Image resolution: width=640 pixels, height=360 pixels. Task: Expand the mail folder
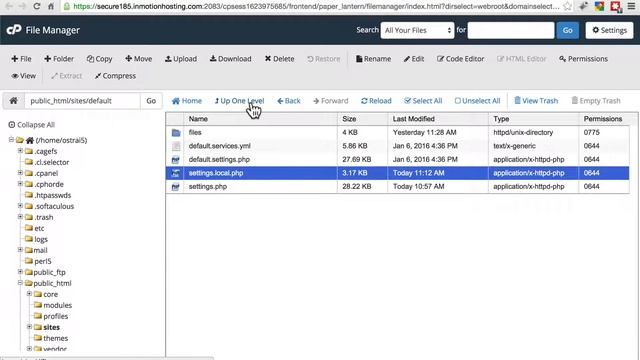coord(20,250)
